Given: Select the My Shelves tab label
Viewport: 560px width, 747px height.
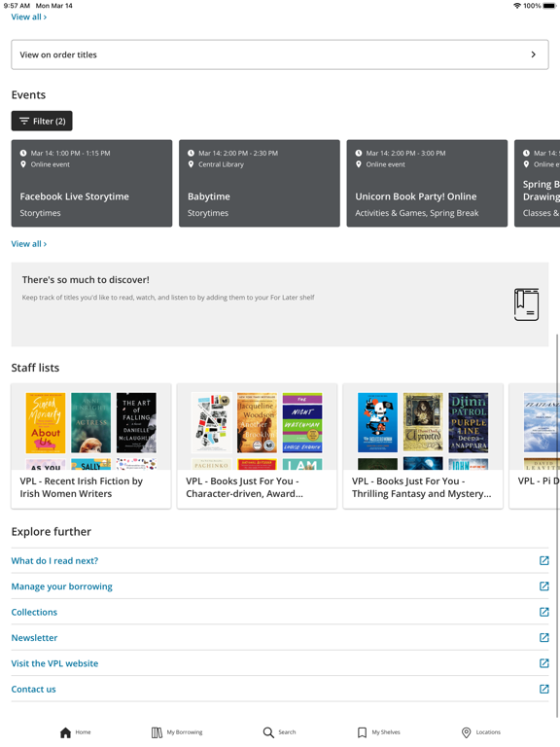Looking at the screenshot, I should (386, 732).
